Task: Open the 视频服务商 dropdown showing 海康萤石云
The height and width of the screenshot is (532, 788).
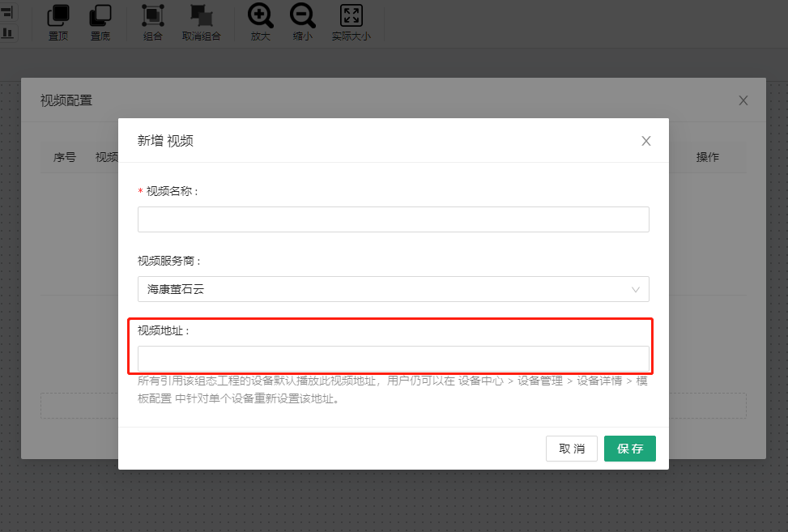Action: click(x=394, y=289)
